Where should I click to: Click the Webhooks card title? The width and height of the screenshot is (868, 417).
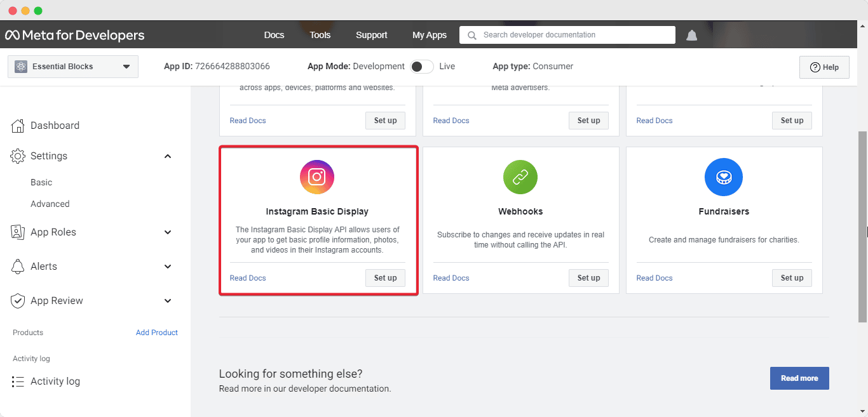pos(520,211)
